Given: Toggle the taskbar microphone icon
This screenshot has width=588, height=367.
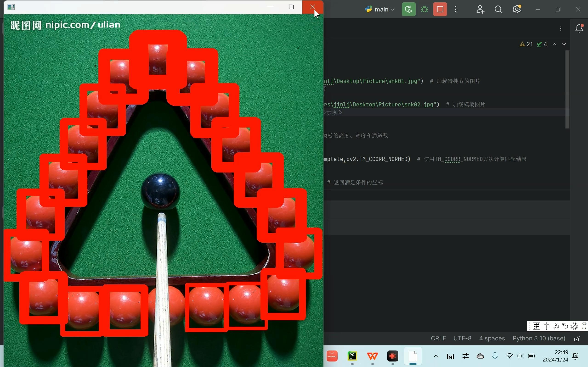Looking at the screenshot, I should tap(495, 356).
